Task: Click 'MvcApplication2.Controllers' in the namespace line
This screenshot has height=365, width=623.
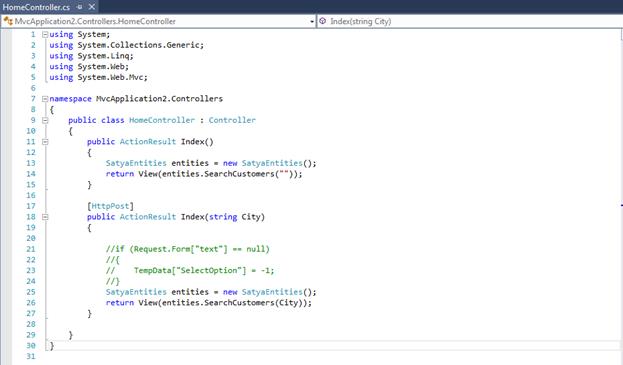Action: [159, 99]
